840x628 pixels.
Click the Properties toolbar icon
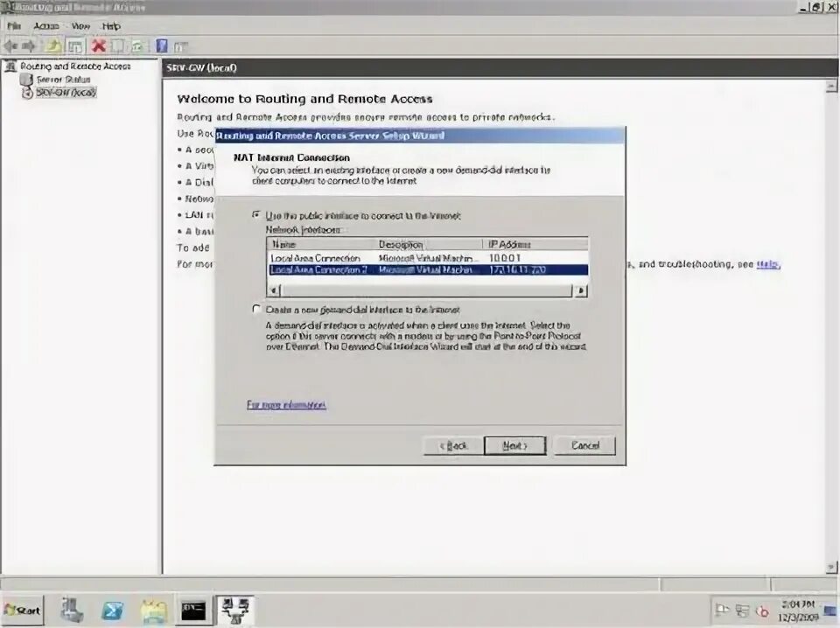[x=117, y=46]
